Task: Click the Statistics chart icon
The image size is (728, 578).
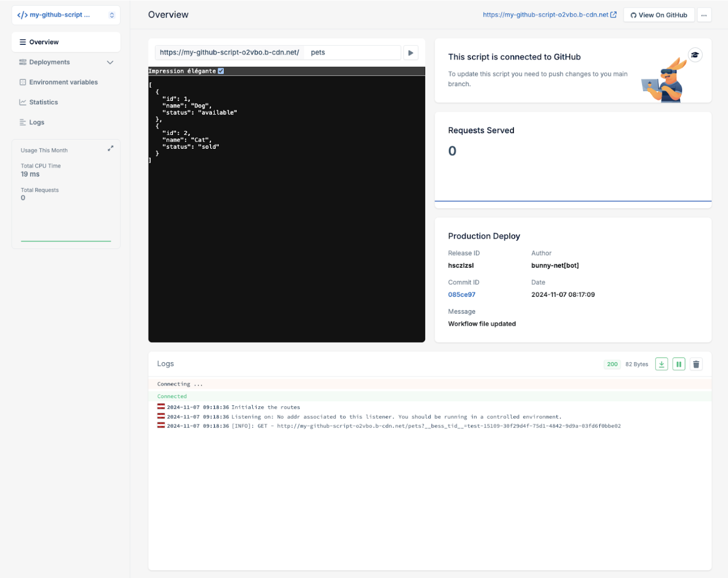Action: [23, 103]
